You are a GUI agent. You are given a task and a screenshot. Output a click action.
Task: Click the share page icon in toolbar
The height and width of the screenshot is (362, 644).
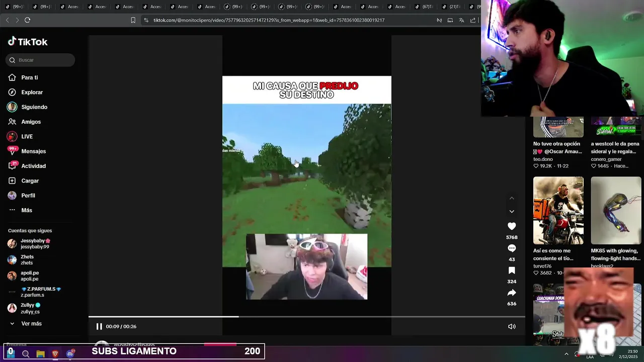tap(473, 20)
